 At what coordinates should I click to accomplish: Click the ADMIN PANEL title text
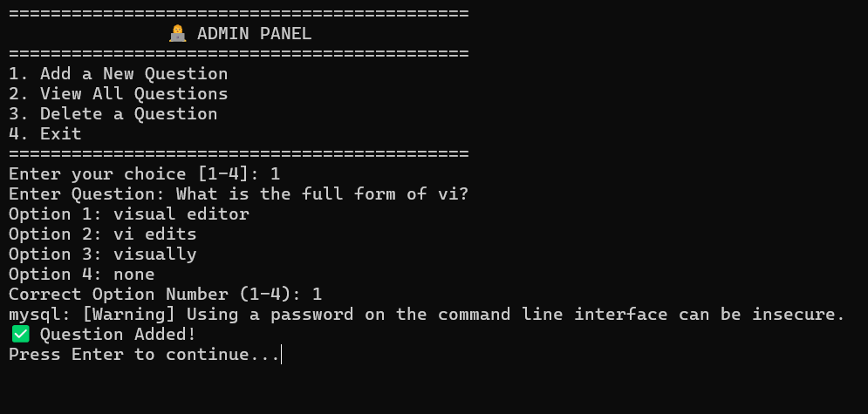click(254, 34)
